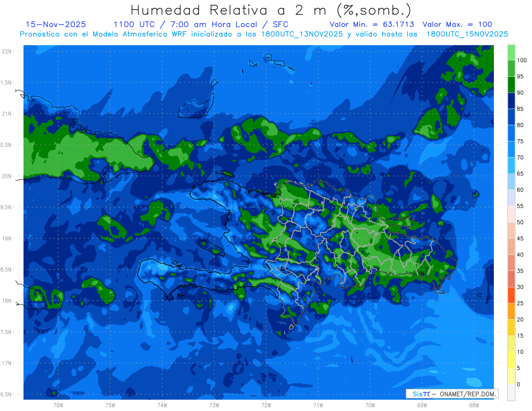This screenshot has width=532, height=411.
Task: Click the legend value '100'
Action: pyautogui.click(x=521, y=60)
